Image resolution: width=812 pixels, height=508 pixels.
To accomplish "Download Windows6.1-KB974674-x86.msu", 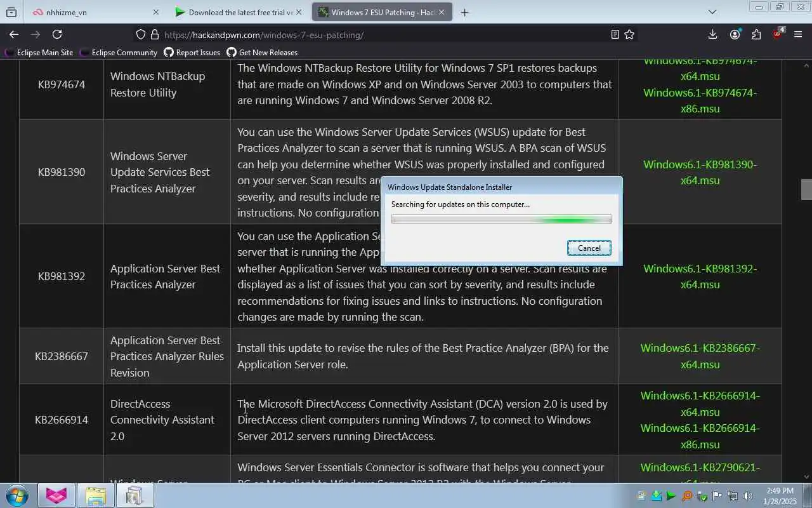I will coord(700,100).
